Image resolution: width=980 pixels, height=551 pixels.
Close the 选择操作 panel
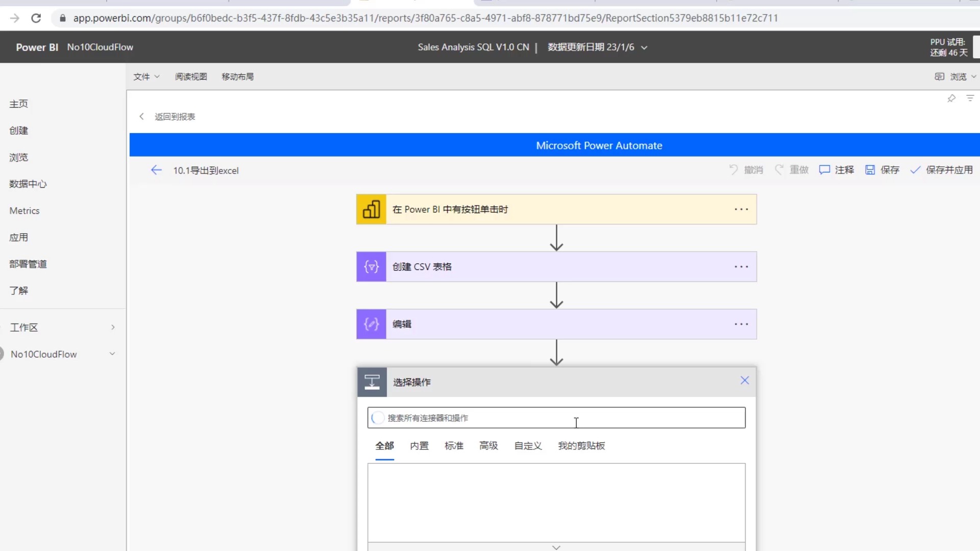click(745, 381)
